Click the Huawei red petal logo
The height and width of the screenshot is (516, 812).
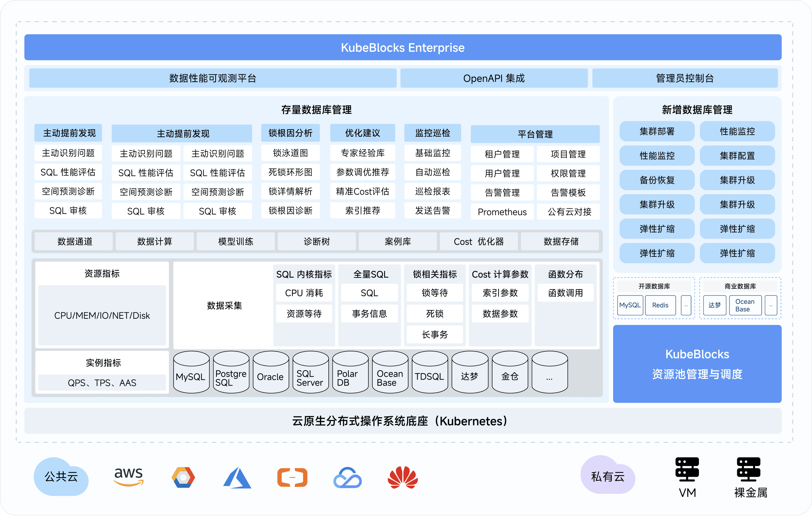pos(403,477)
